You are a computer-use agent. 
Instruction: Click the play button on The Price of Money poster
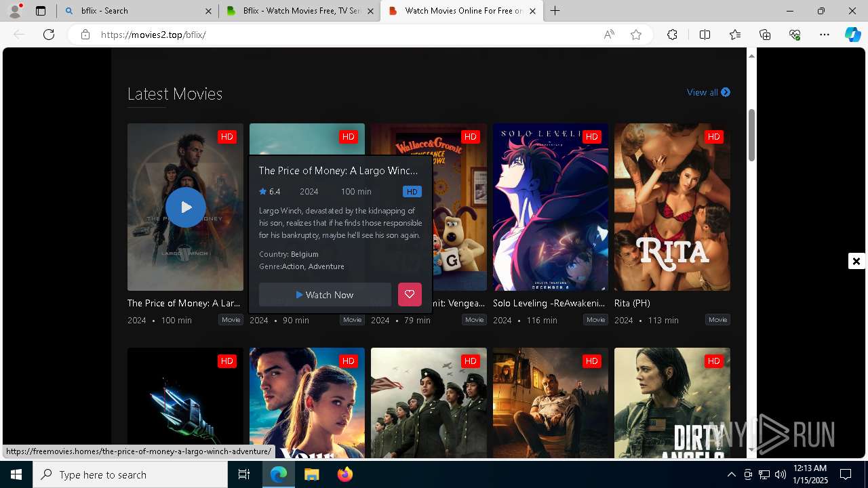[x=185, y=207]
